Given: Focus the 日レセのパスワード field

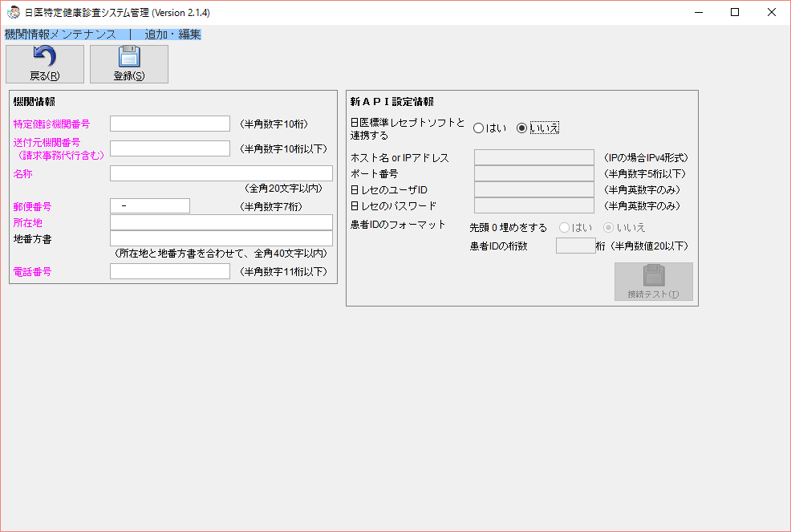Looking at the screenshot, I should 533,206.
